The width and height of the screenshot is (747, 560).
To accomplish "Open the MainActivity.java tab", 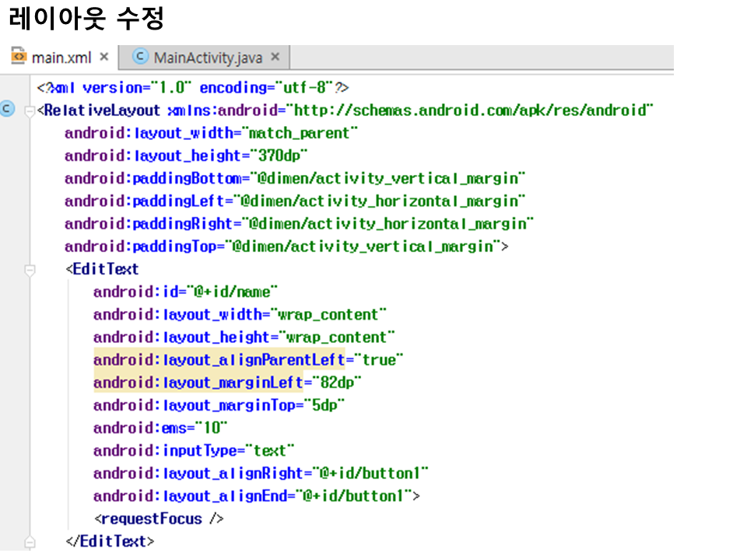I will [x=208, y=58].
